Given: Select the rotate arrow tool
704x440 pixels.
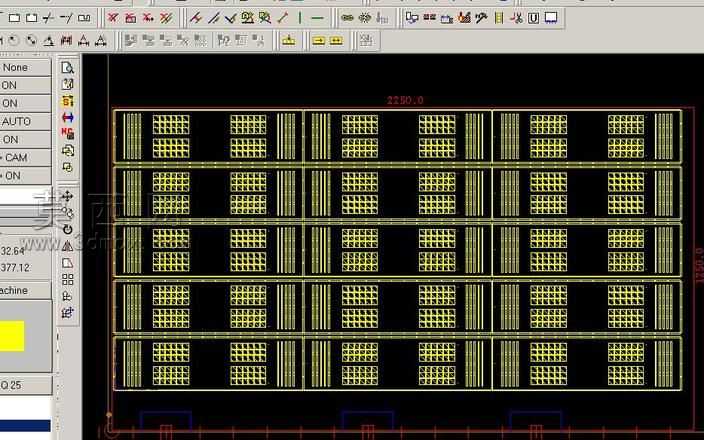Looking at the screenshot, I should [67, 229].
